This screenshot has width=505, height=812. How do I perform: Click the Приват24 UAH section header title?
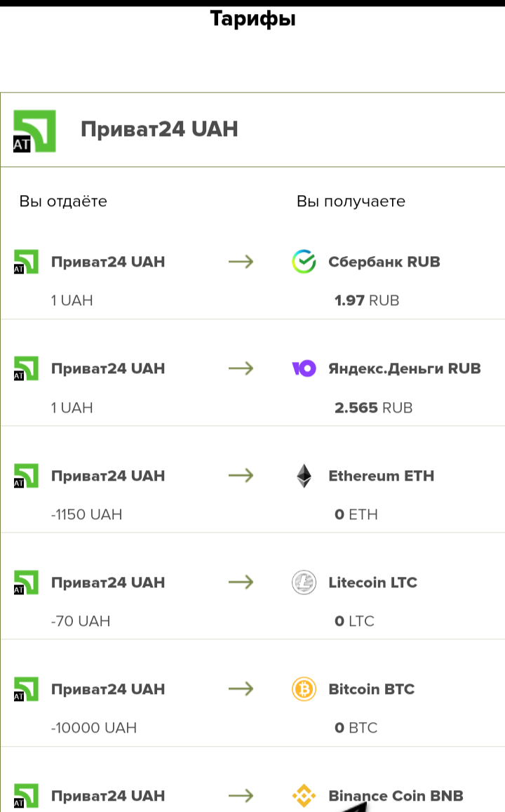coord(159,129)
